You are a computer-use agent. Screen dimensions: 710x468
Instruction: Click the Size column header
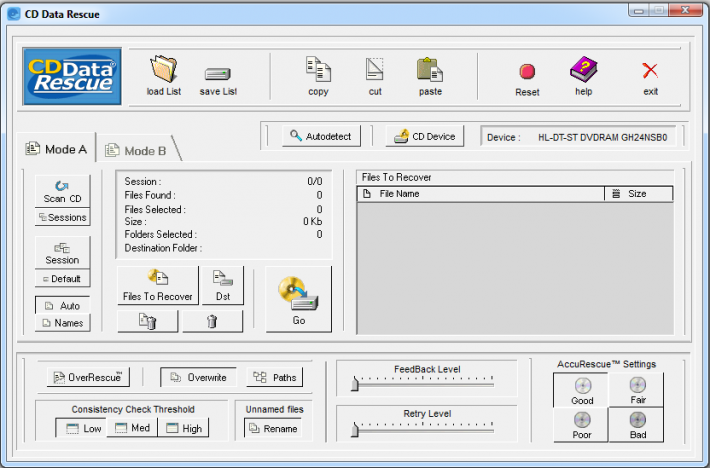(639, 194)
